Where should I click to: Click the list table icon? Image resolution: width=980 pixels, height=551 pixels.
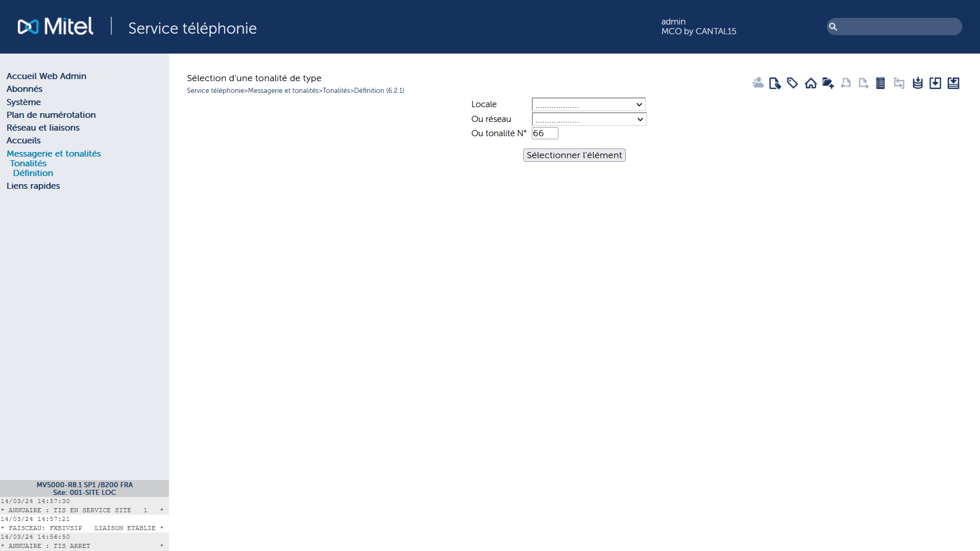(x=880, y=83)
